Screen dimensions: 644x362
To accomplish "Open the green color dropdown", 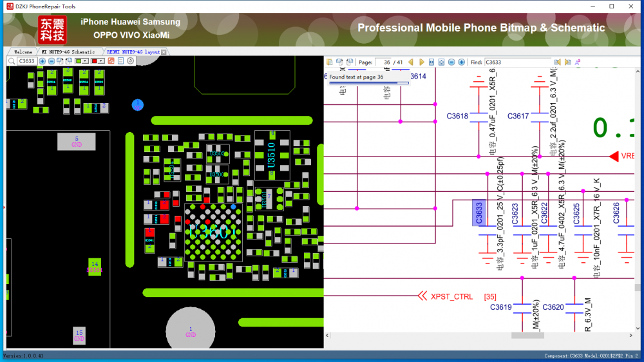I will coord(82,61).
